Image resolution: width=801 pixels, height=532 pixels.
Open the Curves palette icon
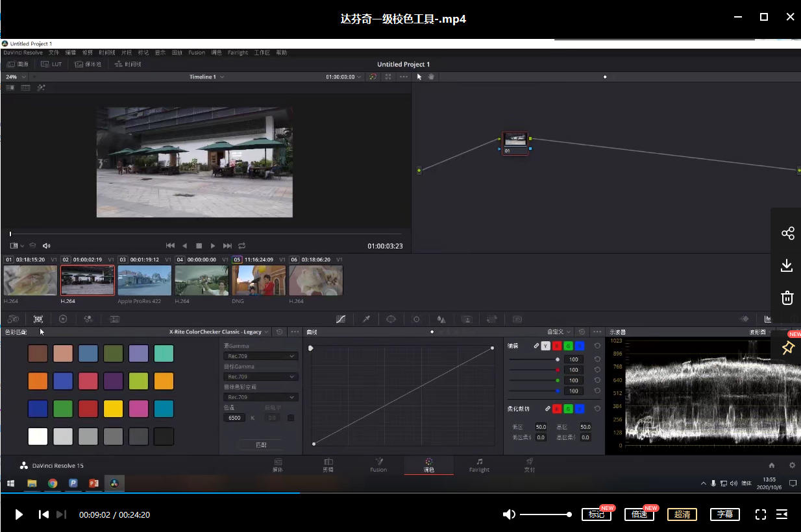coord(341,319)
